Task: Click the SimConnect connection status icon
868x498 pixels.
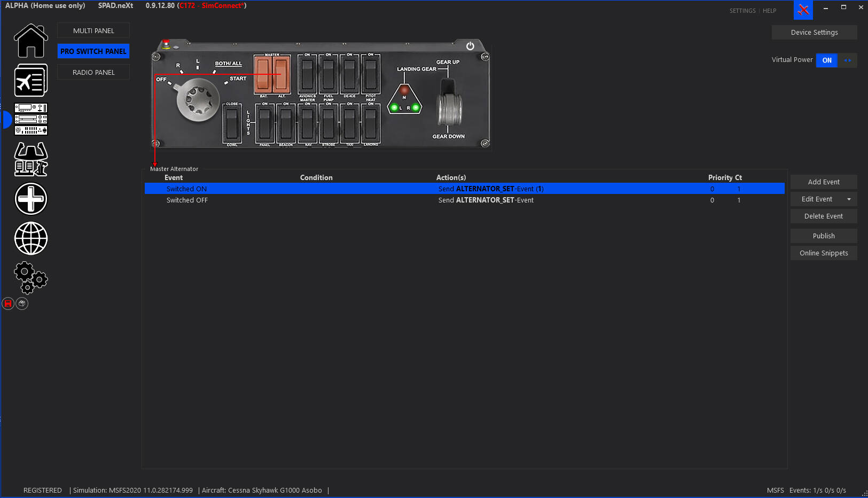Action: click(803, 10)
